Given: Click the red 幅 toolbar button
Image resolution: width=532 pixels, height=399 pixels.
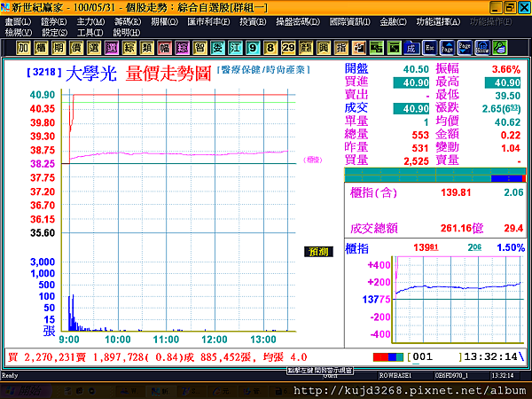Looking at the screenshot, I should click(x=165, y=48).
